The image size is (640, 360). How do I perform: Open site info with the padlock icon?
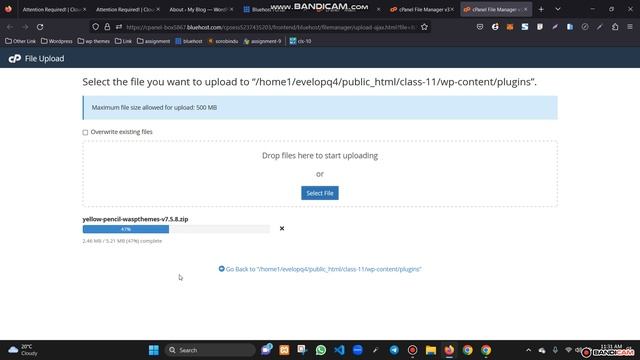pos(107,27)
